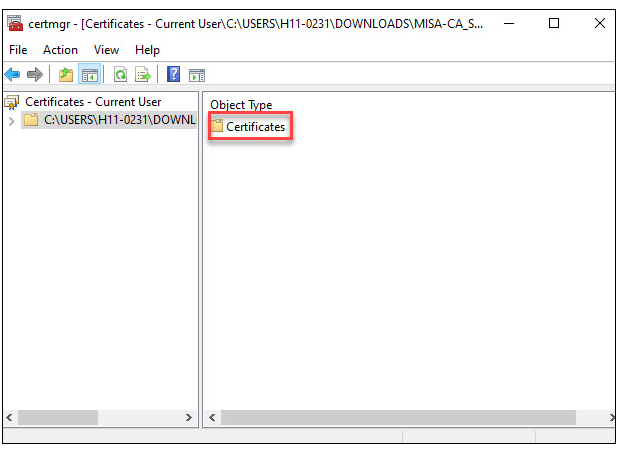Open the Action menu

tap(60, 50)
